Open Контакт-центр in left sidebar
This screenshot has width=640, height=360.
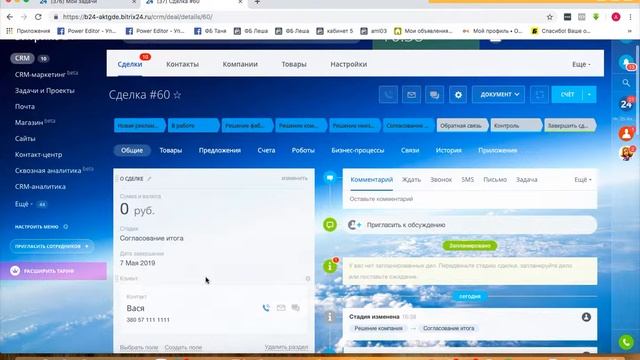tap(39, 154)
